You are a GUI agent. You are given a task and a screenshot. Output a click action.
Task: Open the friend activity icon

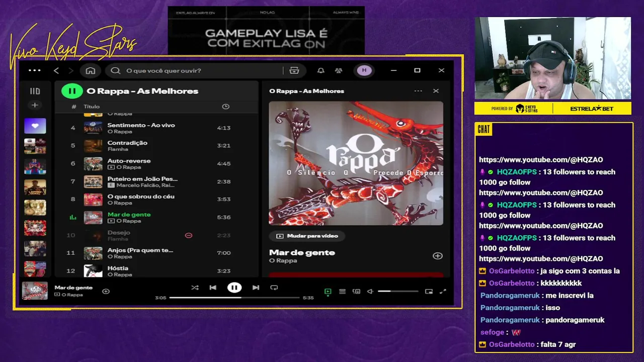(x=339, y=70)
